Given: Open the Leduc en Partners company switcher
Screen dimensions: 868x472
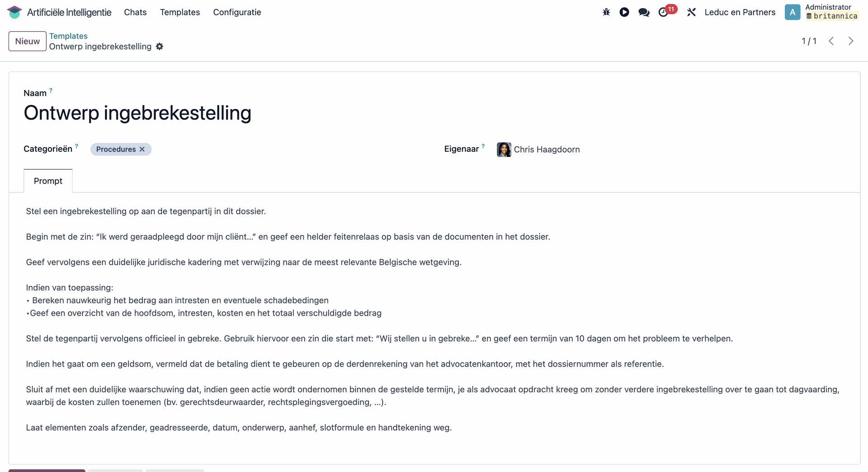Looking at the screenshot, I should point(740,12).
